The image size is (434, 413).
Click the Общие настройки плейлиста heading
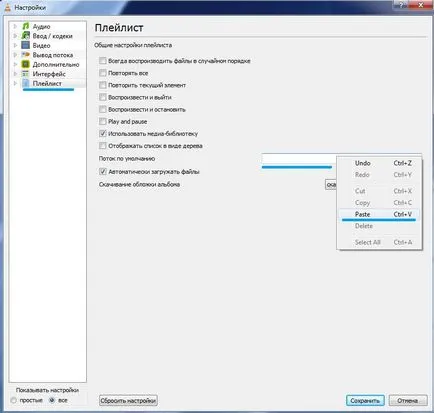(133, 45)
